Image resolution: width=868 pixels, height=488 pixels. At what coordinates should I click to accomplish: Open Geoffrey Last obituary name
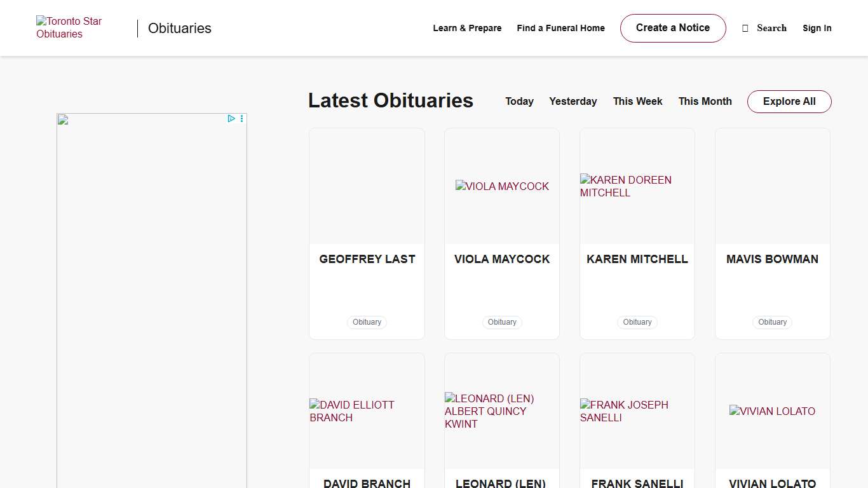point(367,259)
